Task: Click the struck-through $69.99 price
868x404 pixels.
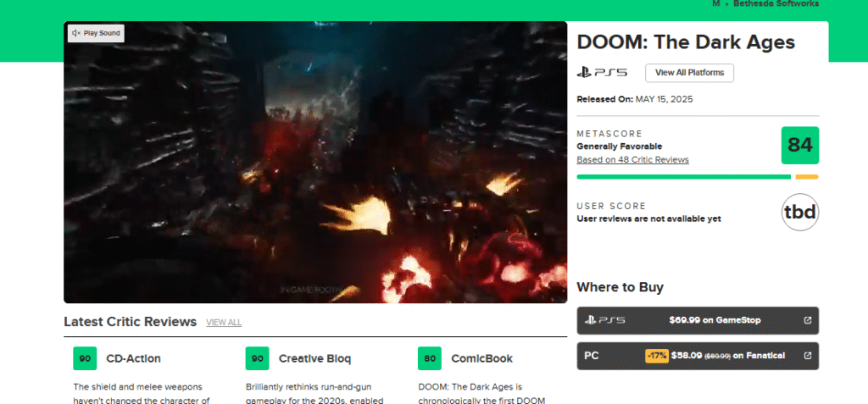Action: pyautogui.click(x=717, y=357)
